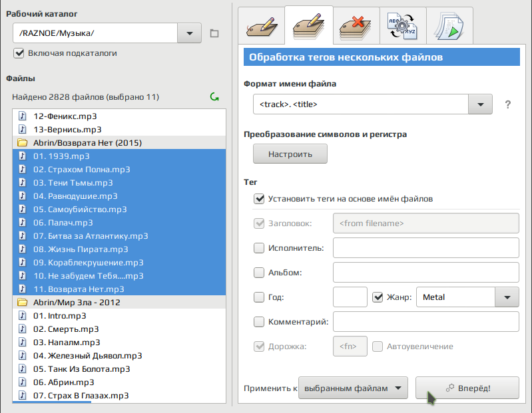Select file "02. Страхом Полна.mp3"
532x413 pixels.
[x=119, y=170]
